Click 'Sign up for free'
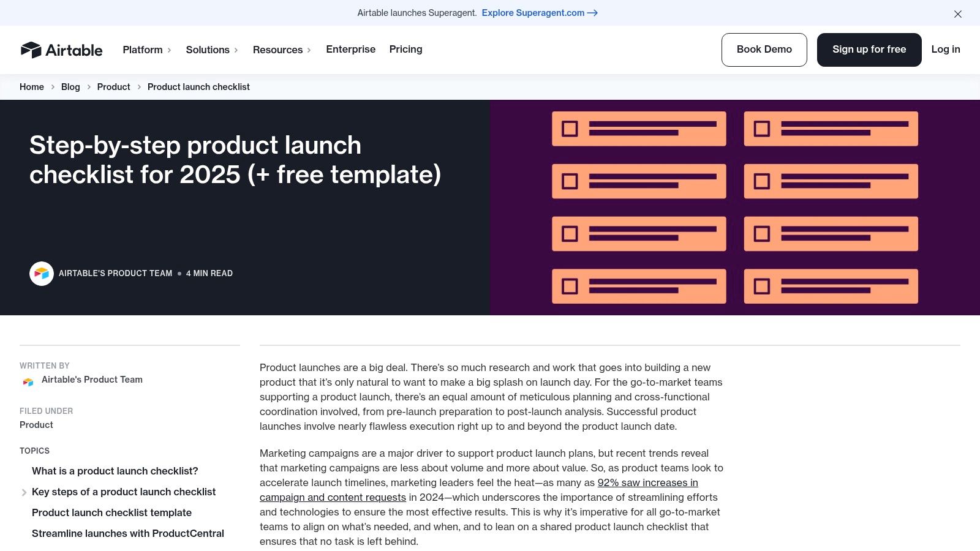 pos(869,50)
